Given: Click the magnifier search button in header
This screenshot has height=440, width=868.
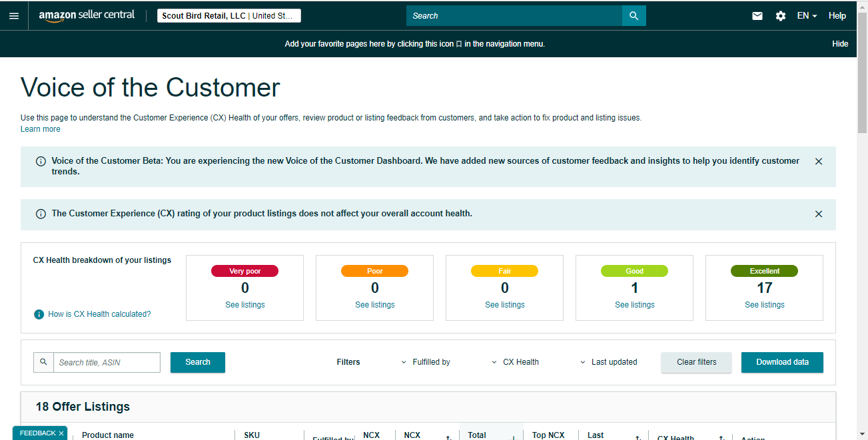Looking at the screenshot, I should [x=634, y=16].
